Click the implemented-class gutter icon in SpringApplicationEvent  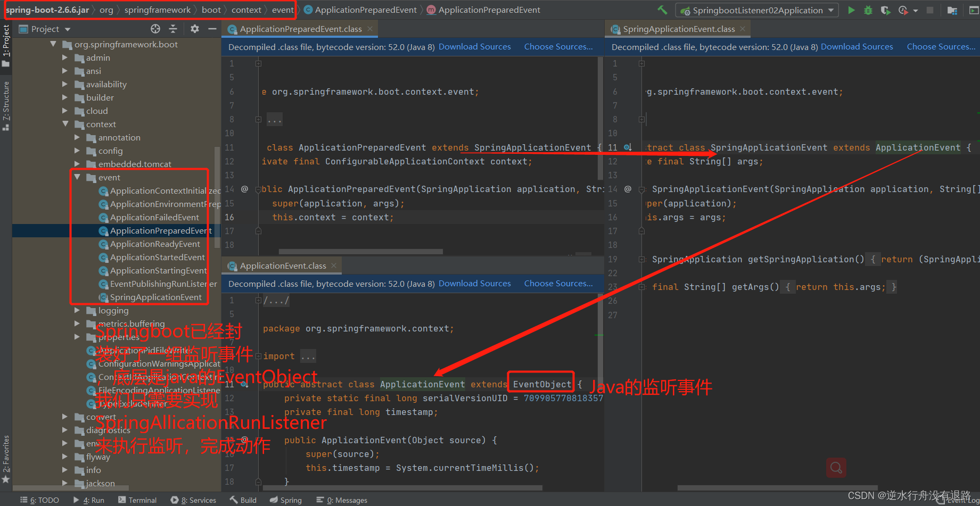pyautogui.click(x=628, y=147)
